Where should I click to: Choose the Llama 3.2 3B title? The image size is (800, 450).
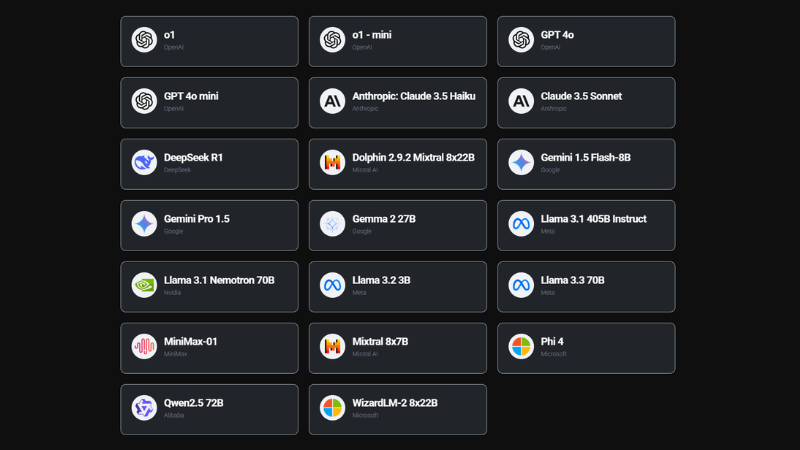(x=381, y=280)
